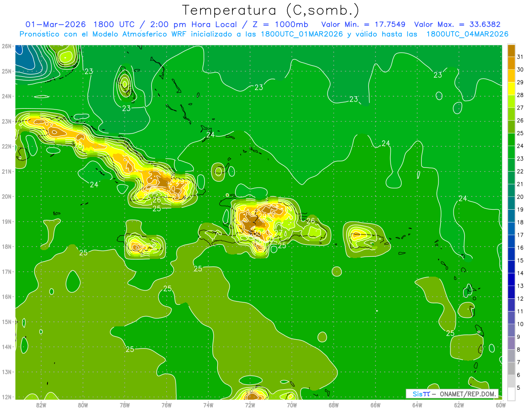The width and height of the screenshot is (532, 411).
Task: Click the latitude axis label 13N
Action: coord(7,372)
